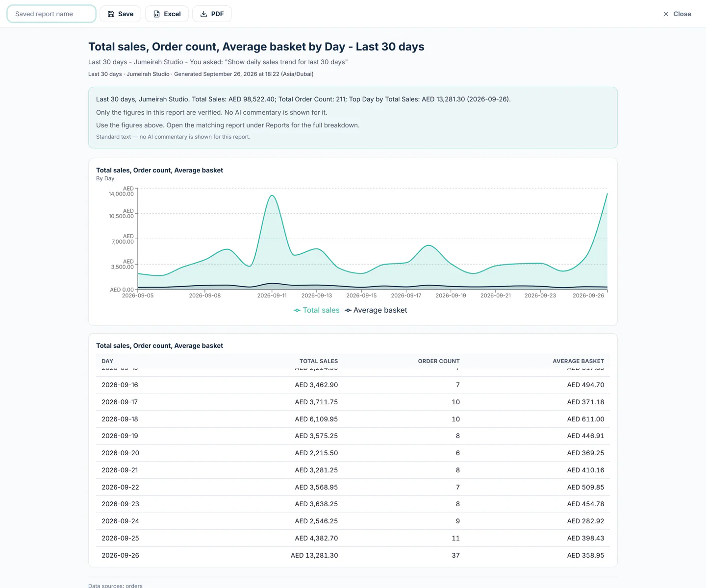Sort by the Total Sales column header
The image size is (706, 588).
pos(319,361)
